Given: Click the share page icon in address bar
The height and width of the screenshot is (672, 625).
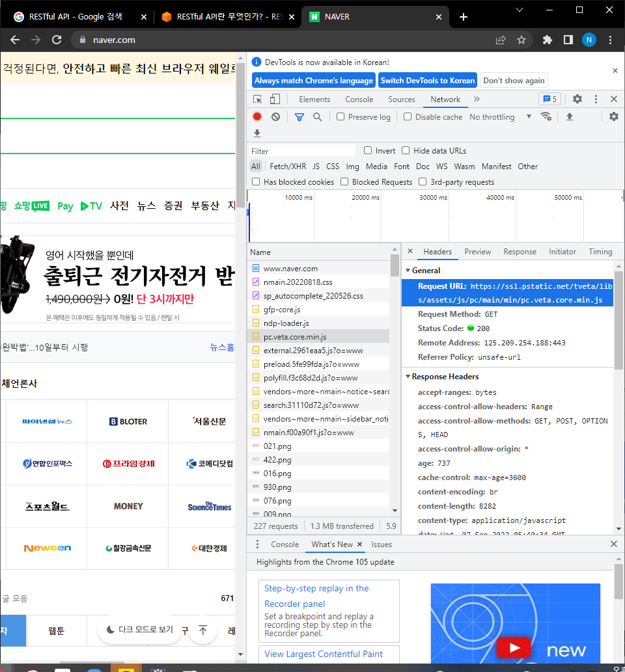Looking at the screenshot, I should [x=501, y=40].
